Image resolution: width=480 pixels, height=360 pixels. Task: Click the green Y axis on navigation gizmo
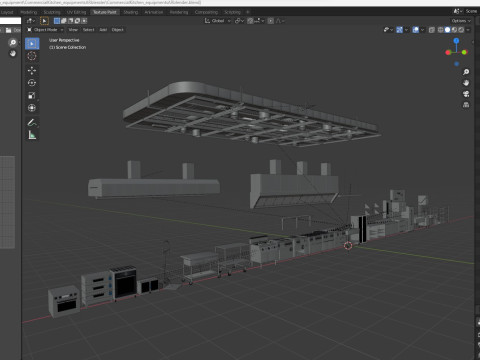pyautogui.click(x=464, y=52)
